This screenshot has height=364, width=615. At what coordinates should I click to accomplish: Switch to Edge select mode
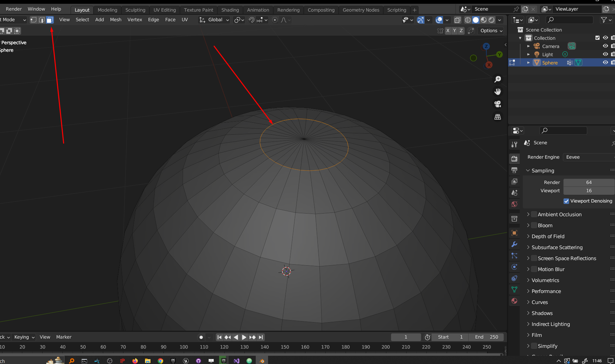tap(41, 20)
